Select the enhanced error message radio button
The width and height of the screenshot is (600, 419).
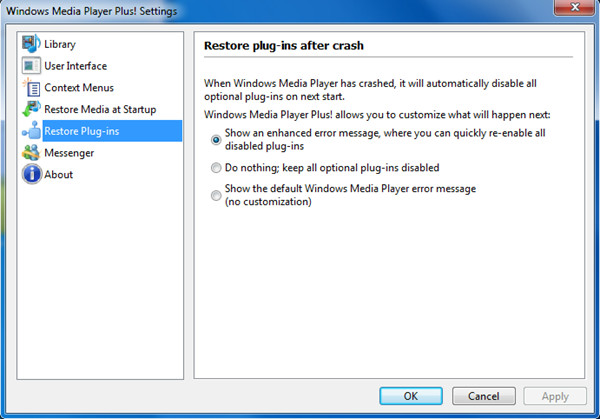216,140
